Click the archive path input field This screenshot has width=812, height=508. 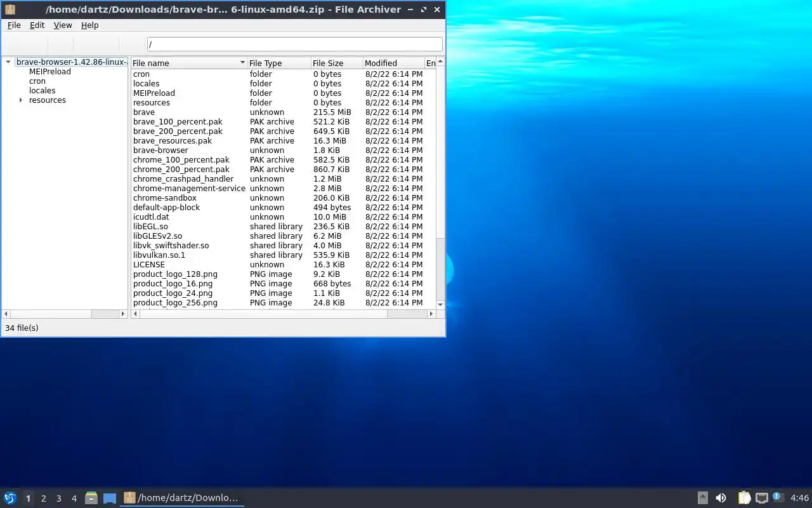coord(294,44)
